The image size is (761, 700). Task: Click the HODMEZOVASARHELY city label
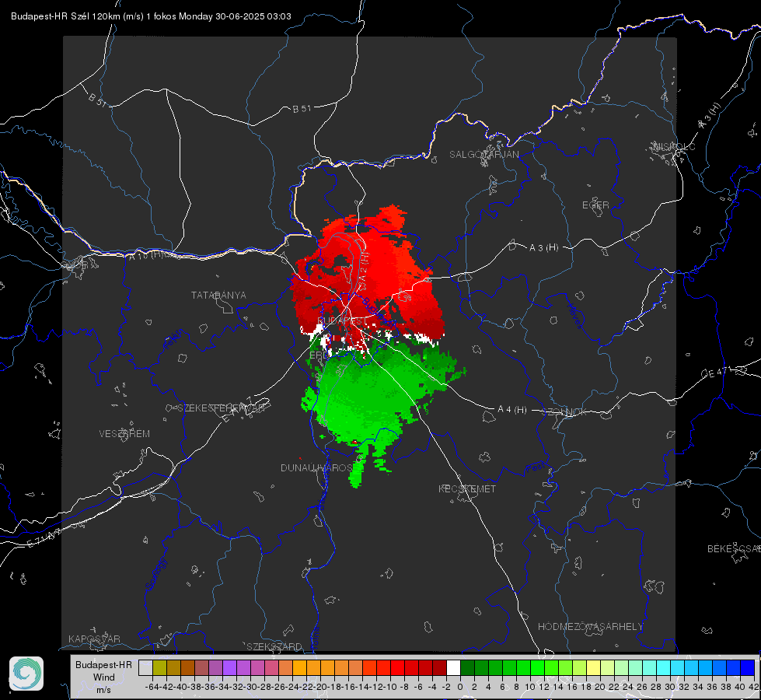click(x=590, y=627)
